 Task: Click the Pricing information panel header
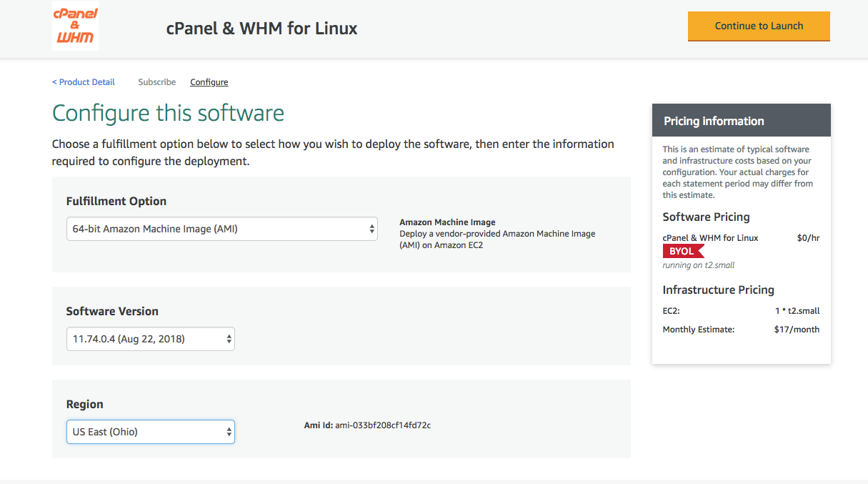coord(714,120)
